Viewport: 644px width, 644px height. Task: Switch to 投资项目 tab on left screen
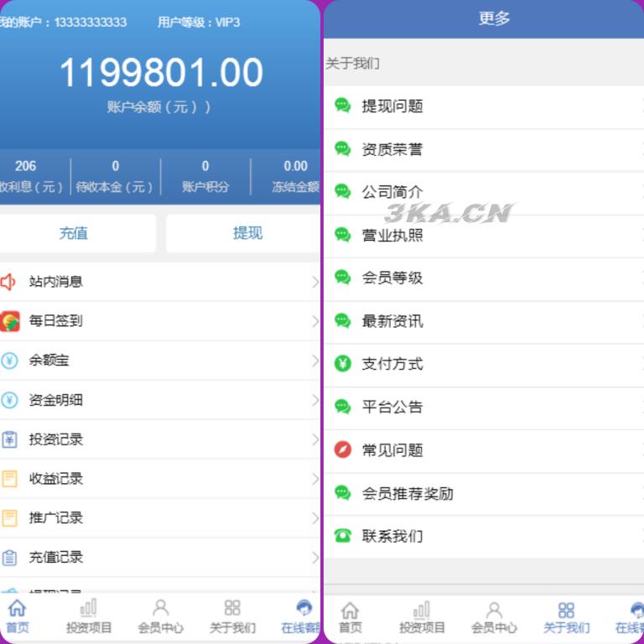[89, 616]
